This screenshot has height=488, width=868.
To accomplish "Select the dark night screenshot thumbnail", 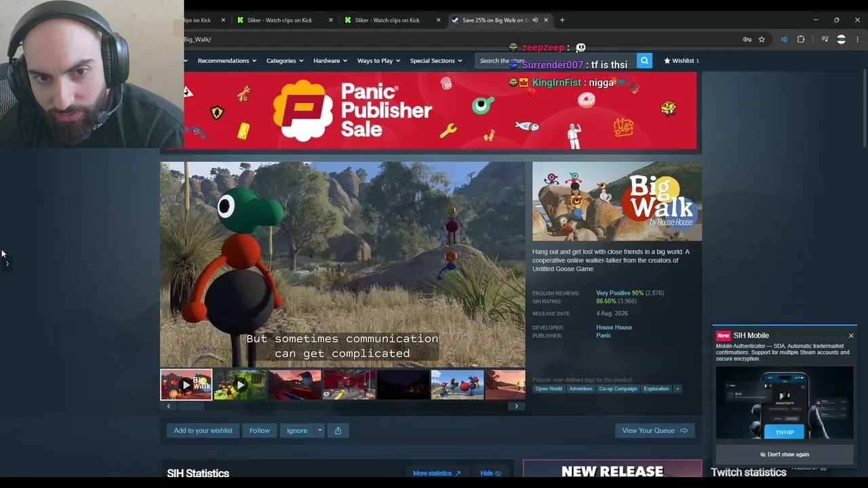I will 403,385.
